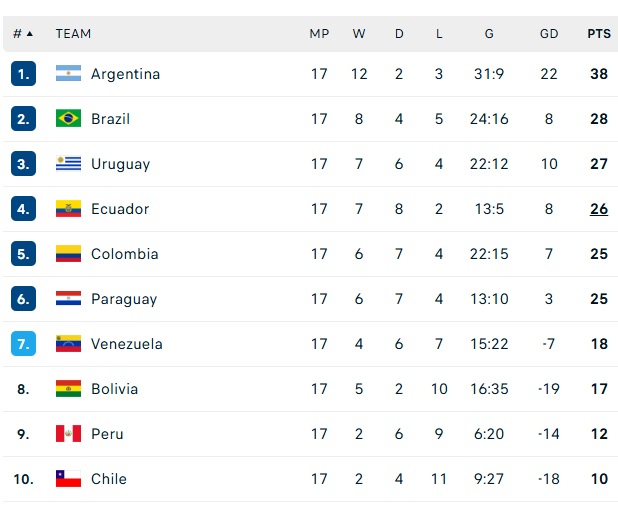This screenshot has height=506, width=618.
Task: Open the Argentina team link
Action: point(125,74)
